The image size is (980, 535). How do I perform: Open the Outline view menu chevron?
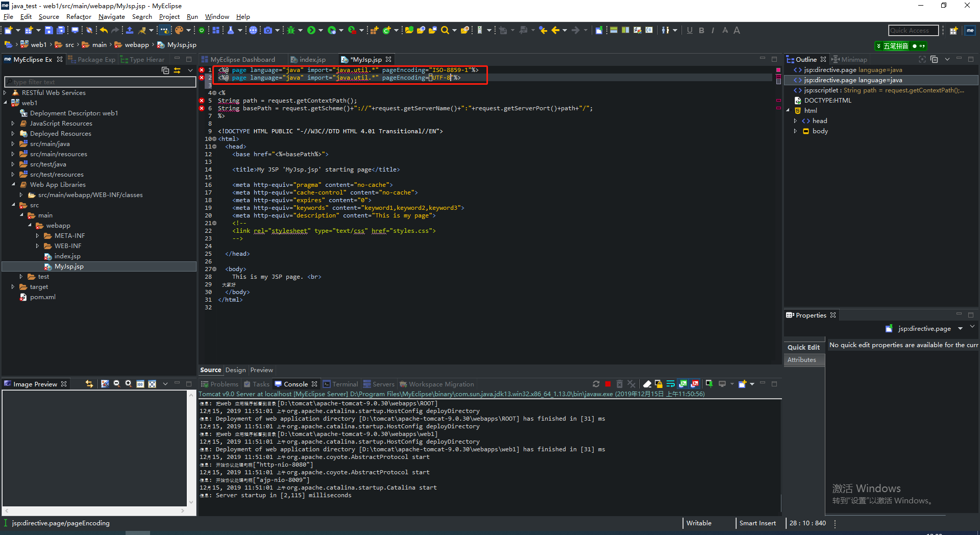[947, 59]
